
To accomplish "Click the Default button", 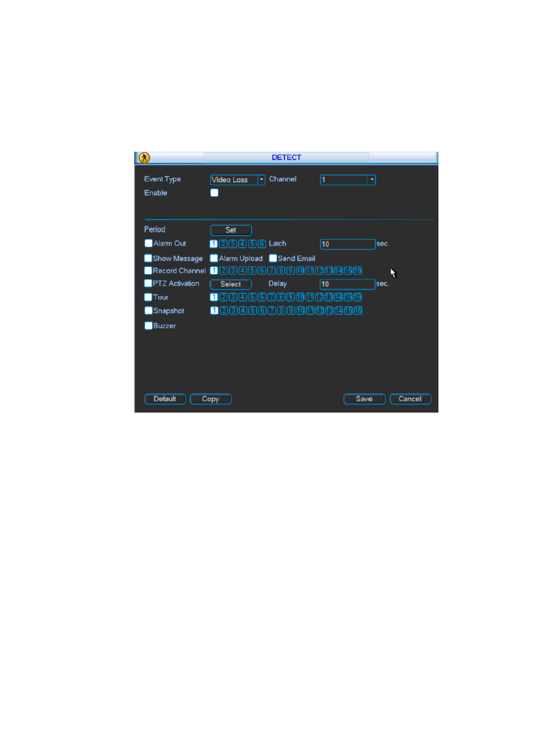I will coord(165,399).
